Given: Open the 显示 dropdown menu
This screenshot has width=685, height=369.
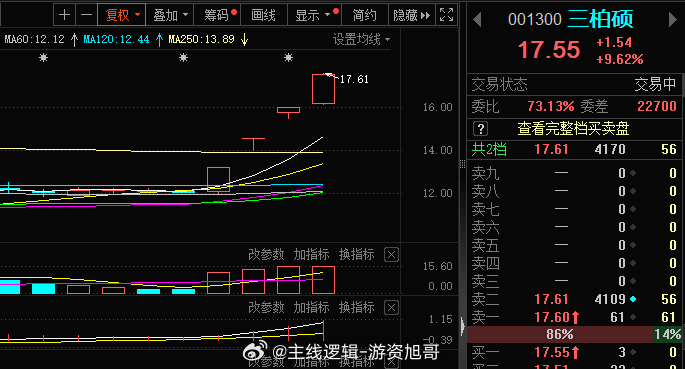Looking at the screenshot, I should click(314, 15).
